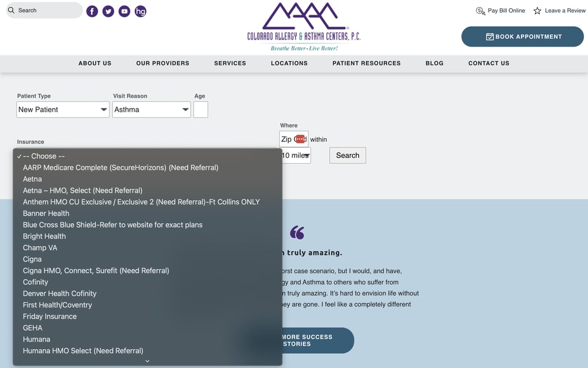This screenshot has height=368, width=588.
Task: Select Blue Cross Blue Shield option
Action: [148, 225]
